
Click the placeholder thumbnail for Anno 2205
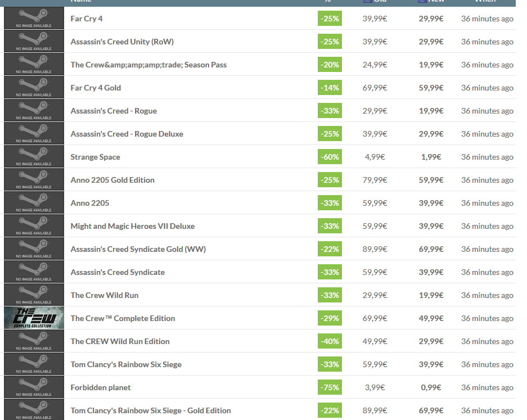[34, 202]
